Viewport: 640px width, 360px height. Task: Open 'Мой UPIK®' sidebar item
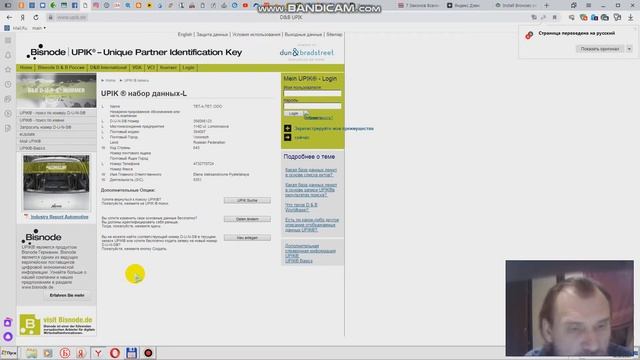[56, 141]
